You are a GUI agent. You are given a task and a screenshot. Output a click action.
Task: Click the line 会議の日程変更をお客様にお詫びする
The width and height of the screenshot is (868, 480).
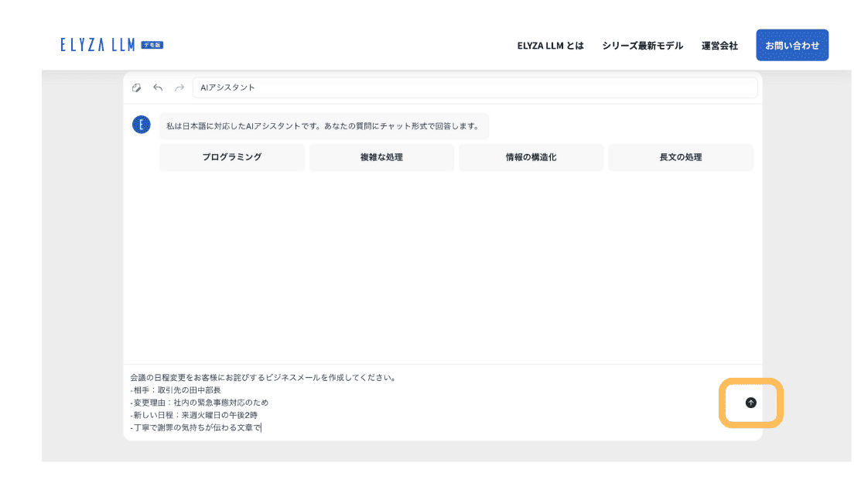263,378
